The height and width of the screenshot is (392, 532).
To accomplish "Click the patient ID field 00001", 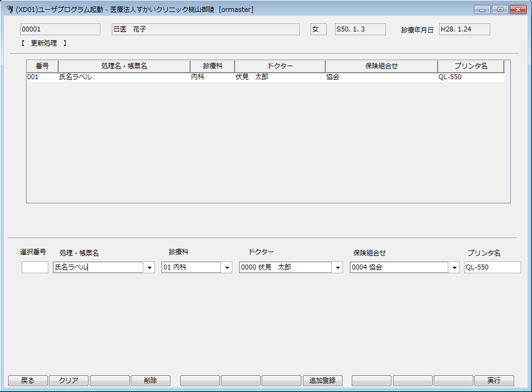I will click(60, 29).
